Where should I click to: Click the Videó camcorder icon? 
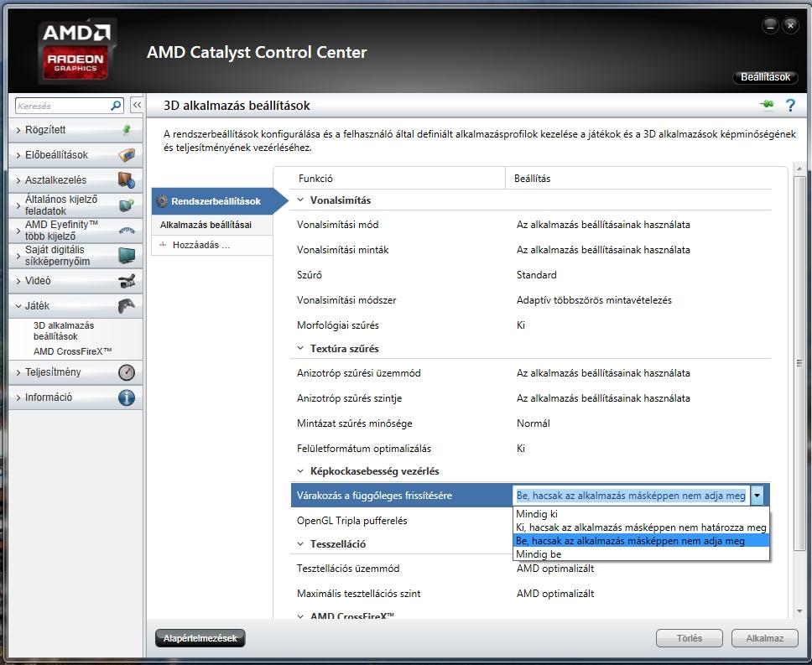(x=127, y=280)
